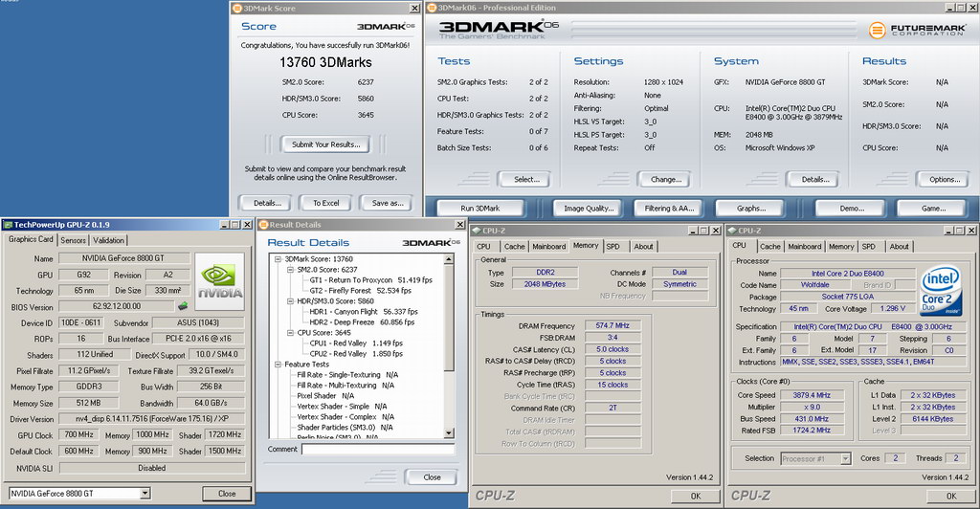The image size is (980, 509).
Task: Click the Comment input field
Action: click(x=378, y=449)
